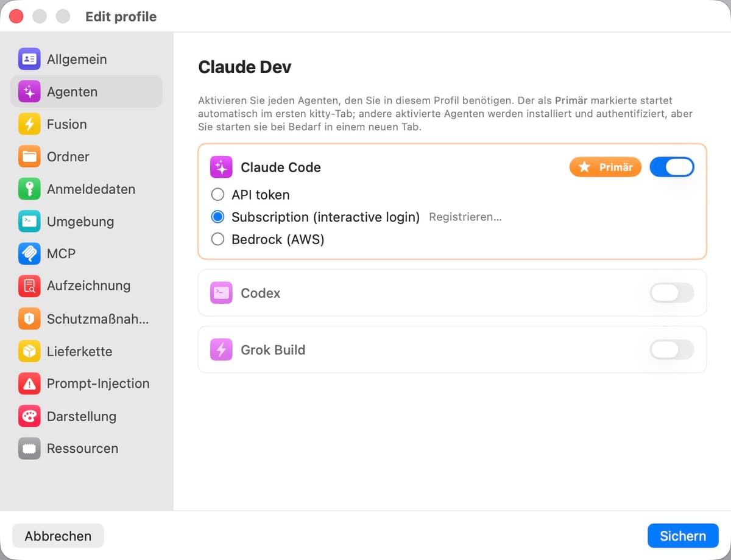Screen dimensions: 731x560
Task: Select the Ressourcen label in sidebar
Action: (x=82, y=449)
